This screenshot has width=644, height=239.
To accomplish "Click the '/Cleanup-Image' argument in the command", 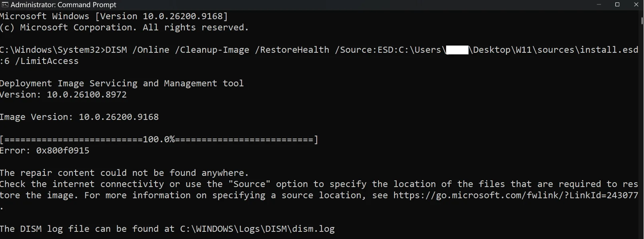I will click(212, 50).
